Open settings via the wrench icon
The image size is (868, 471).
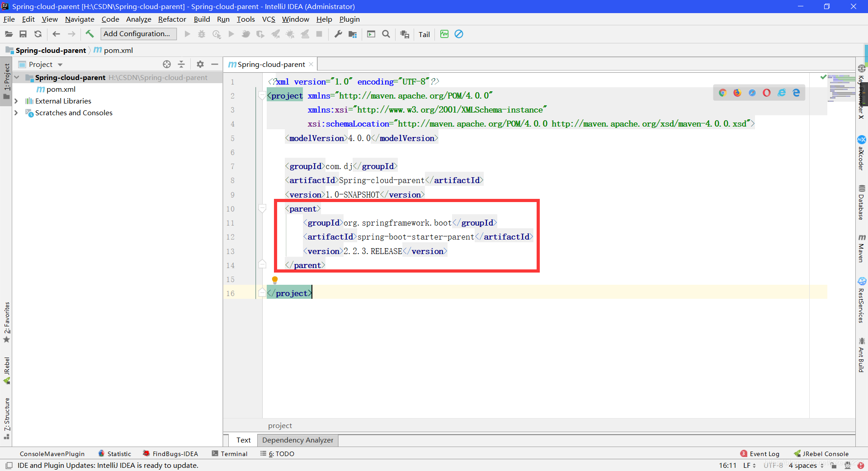(x=338, y=34)
